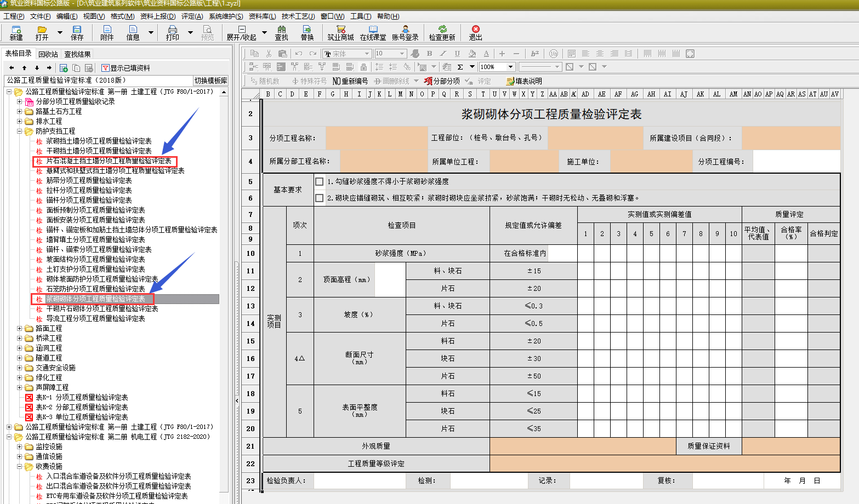Image resolution: width=859 pixels, height=504 pixels.
Task: Click the 账号登录 account login icon
Action: pyautogui.click(x=405, y=30)
